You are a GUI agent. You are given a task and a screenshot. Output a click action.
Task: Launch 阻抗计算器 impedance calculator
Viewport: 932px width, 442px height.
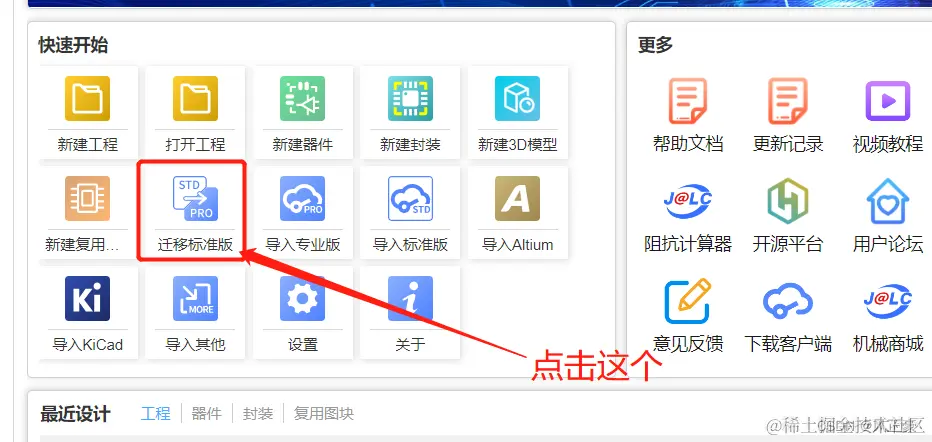point(688,216)
